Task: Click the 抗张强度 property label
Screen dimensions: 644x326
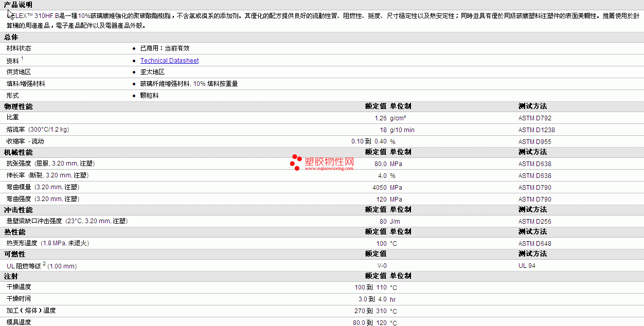Action: tap(50, 164)
